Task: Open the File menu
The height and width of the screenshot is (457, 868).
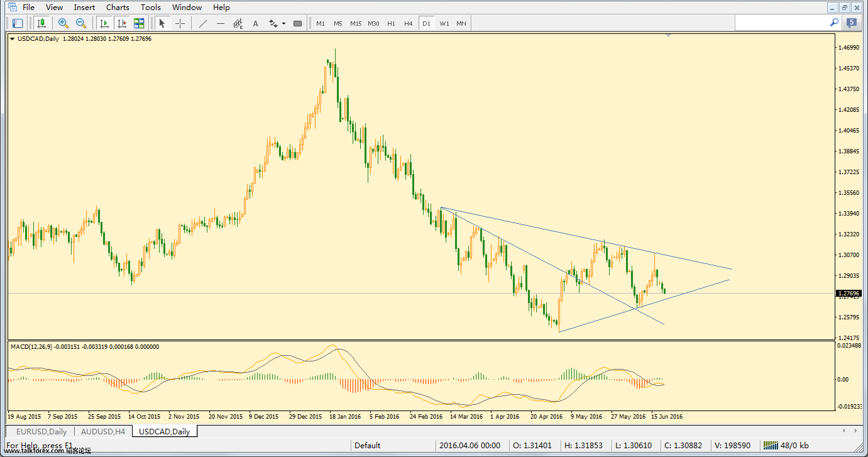Action: 29,8
